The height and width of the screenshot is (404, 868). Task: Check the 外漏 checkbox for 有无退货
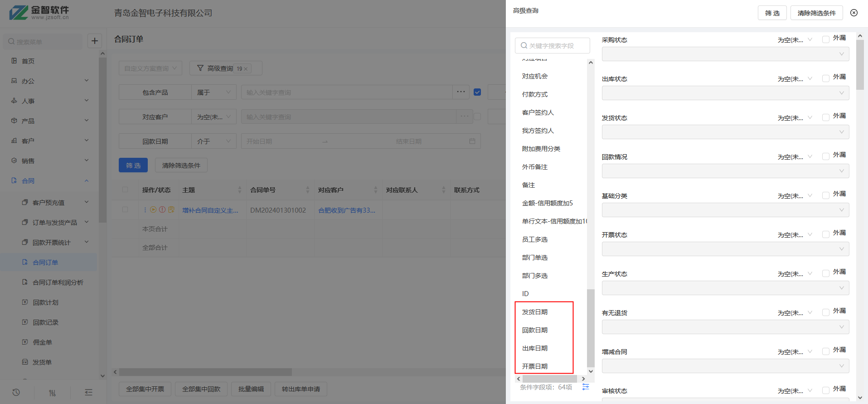click(x=825, y=312)
